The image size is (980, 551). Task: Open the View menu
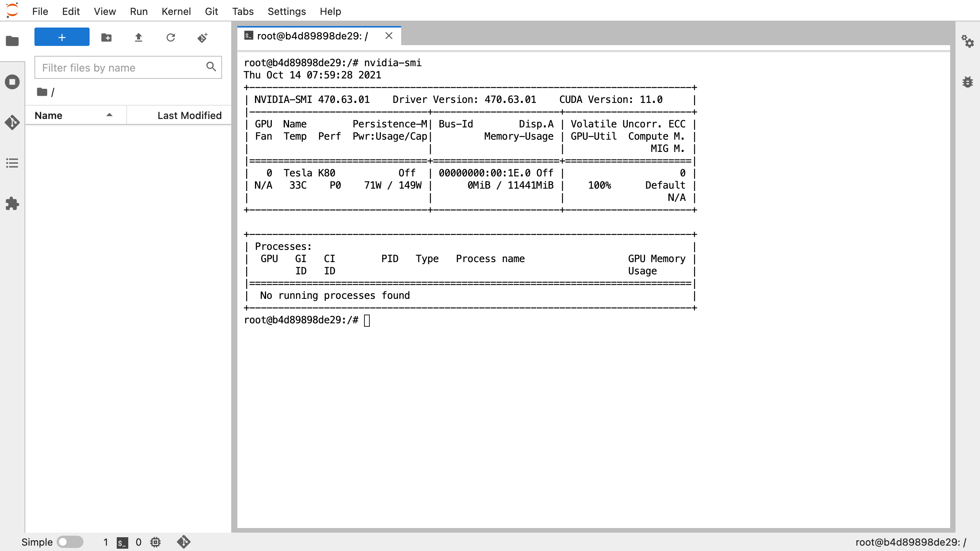point(105,11)
